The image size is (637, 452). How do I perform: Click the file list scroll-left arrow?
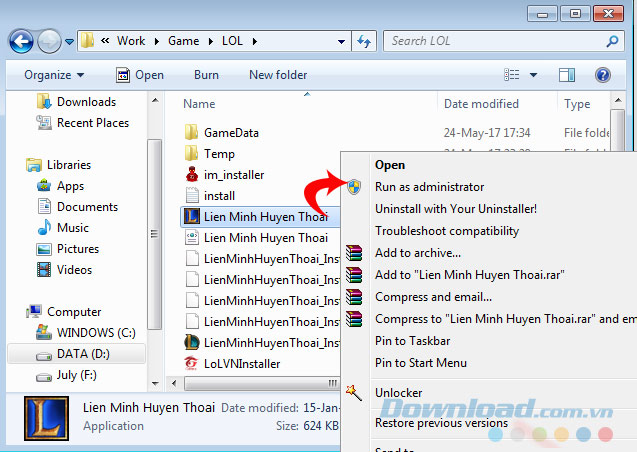pyautogui.click(x=174, y=383)
